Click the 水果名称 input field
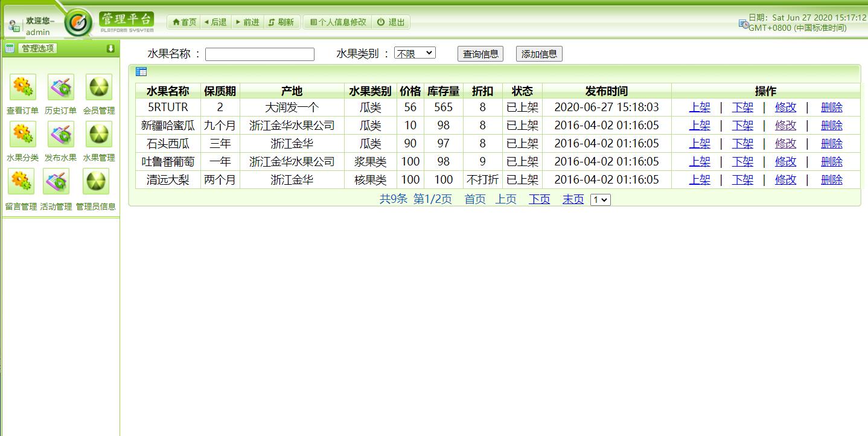This screenshot has height=436, width=868. (260, 54)
